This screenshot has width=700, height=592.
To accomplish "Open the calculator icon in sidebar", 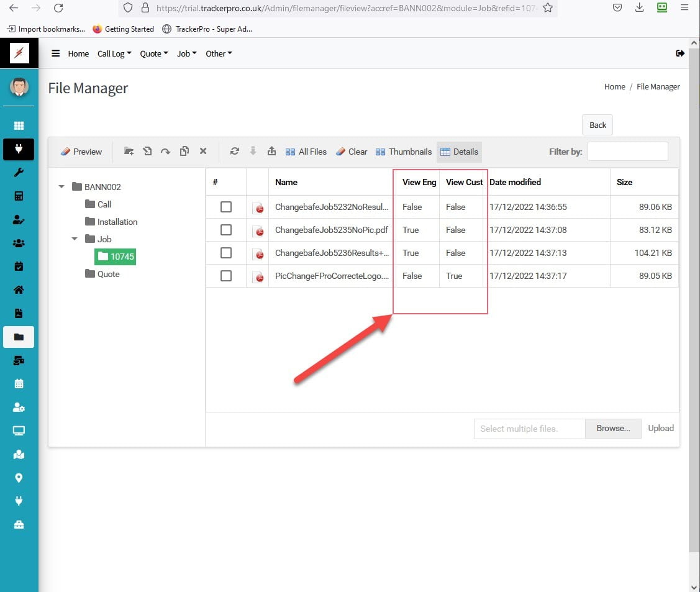I will click(x=19, y=196).
